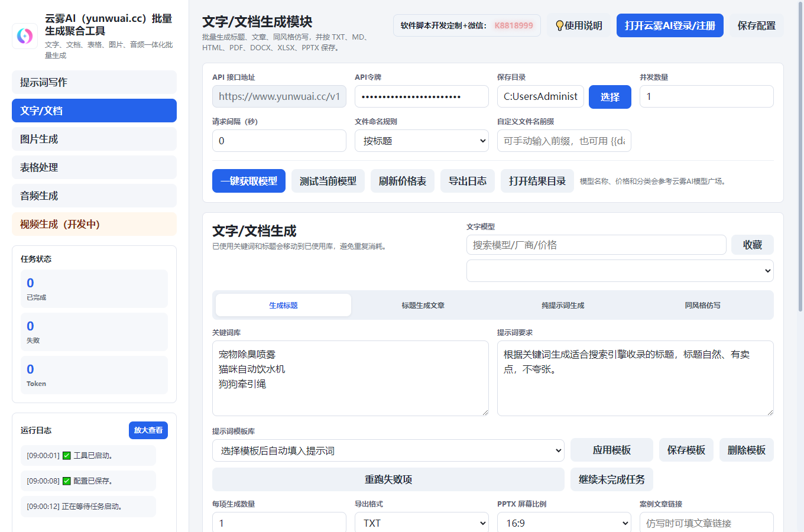804x532 pixels.
Task: Click the 导出日志 button
Action: coord(468,181)
